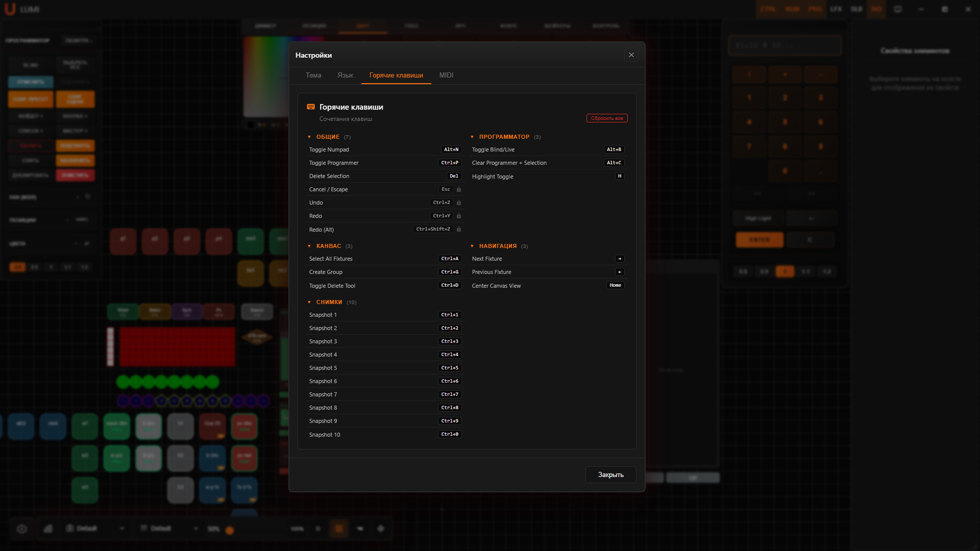Click the lock icon on Redo (Alt) row
This screenshot has height=551, width=980.
coord(459,229)
